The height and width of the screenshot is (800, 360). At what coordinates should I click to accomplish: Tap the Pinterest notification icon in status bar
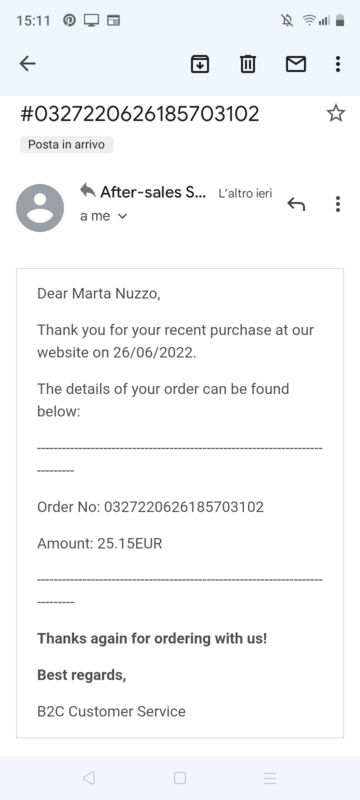(69, 20)
